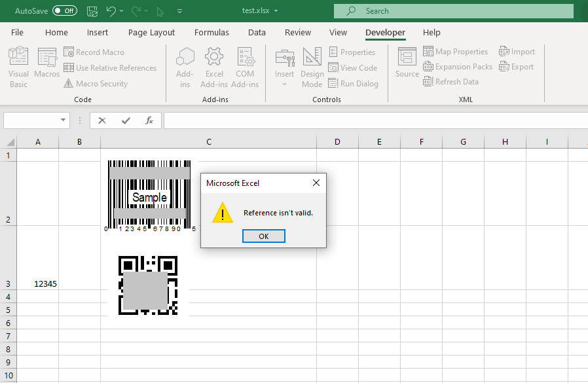Click the Insert Function fx button
This screenshot has height=383, width=588.
149,120
